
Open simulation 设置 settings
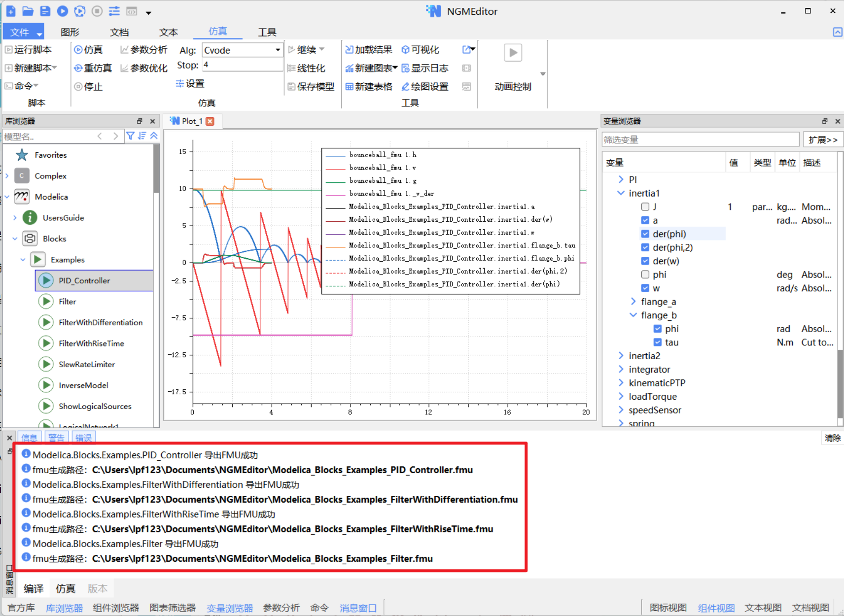coord(190,84)
